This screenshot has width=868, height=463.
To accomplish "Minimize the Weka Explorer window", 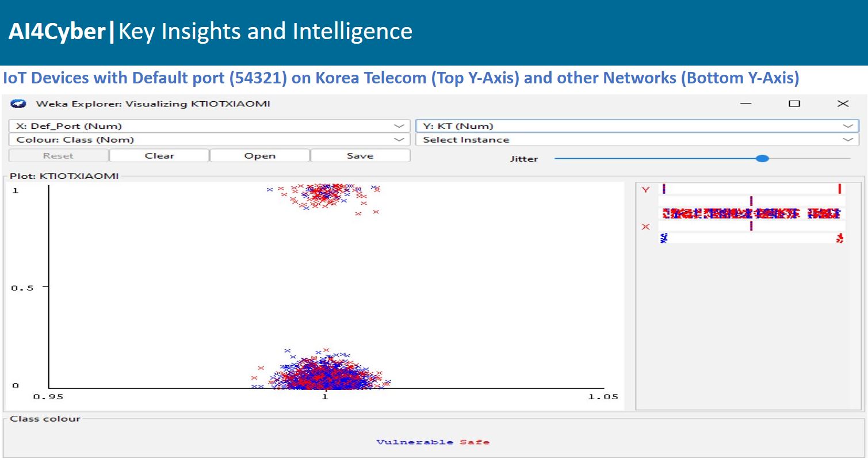I will pyautogui.click(x=746, y=104).
